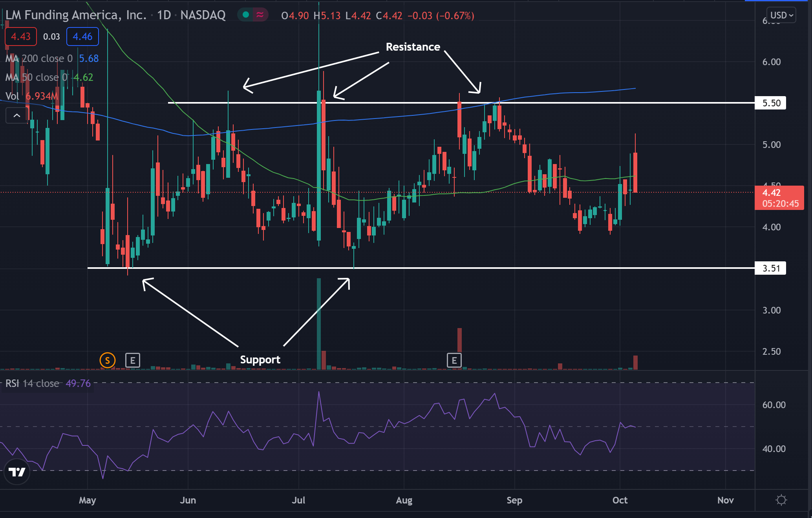Click the green market open status dot
Screen dimensions: 812x518
pos(246,15)
